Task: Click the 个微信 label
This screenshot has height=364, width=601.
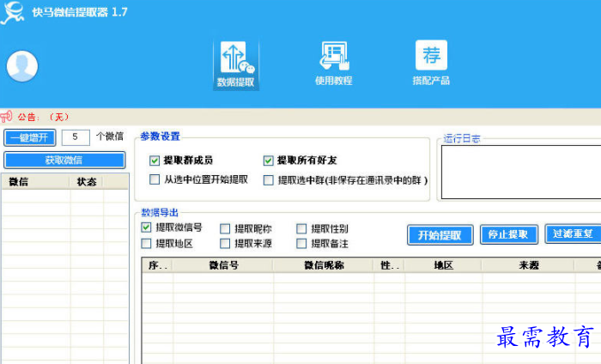Action: pyautogui.click(x=110, y=136)
